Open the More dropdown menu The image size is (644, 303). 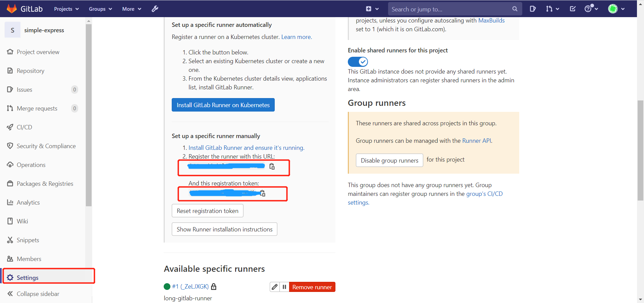click(131, 9)
